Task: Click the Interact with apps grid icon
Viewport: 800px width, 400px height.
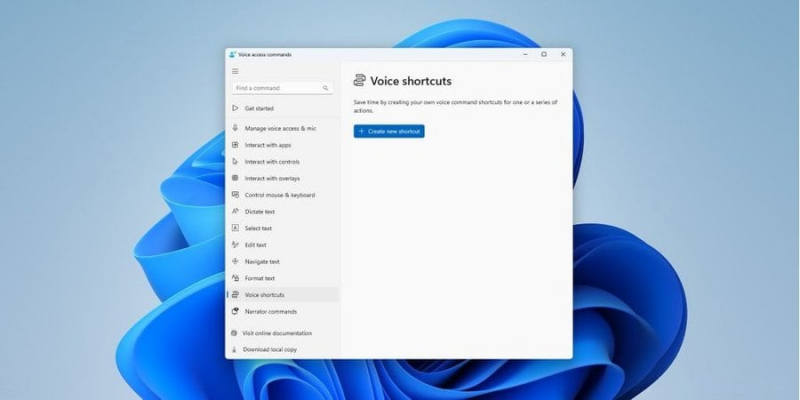Action: coord(235,145)
